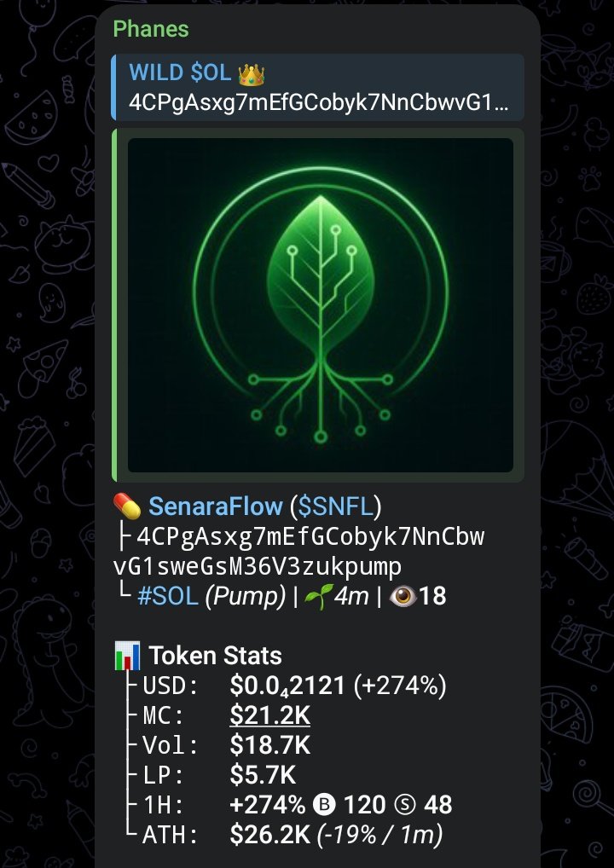Open the SenaraFlow token link
The image size is (614, 868).
click(216, 506)
